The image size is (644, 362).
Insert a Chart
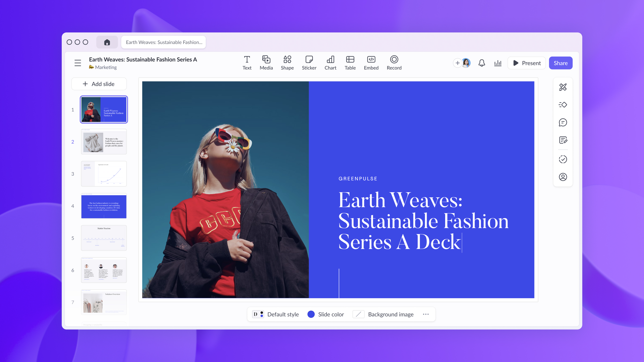(x=330, y=63)
